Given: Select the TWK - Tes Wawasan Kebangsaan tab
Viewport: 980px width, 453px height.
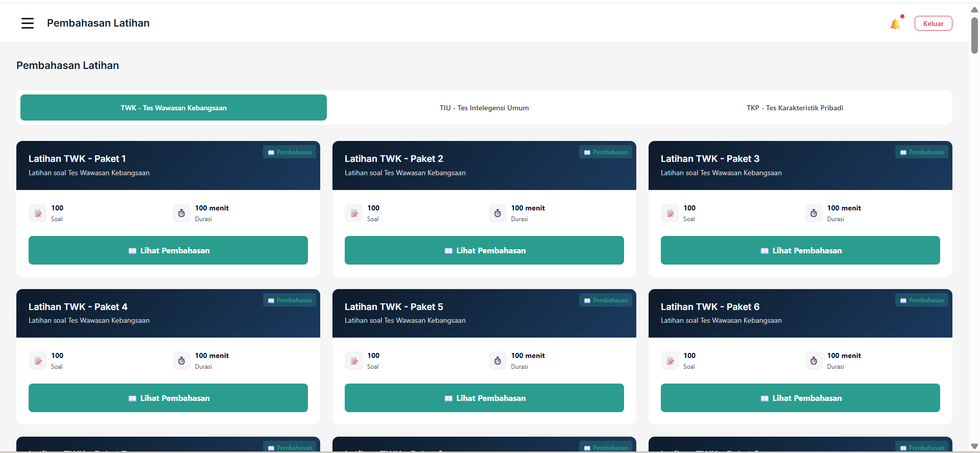Looking at the screenshot, I should click(x=174, y=108).
